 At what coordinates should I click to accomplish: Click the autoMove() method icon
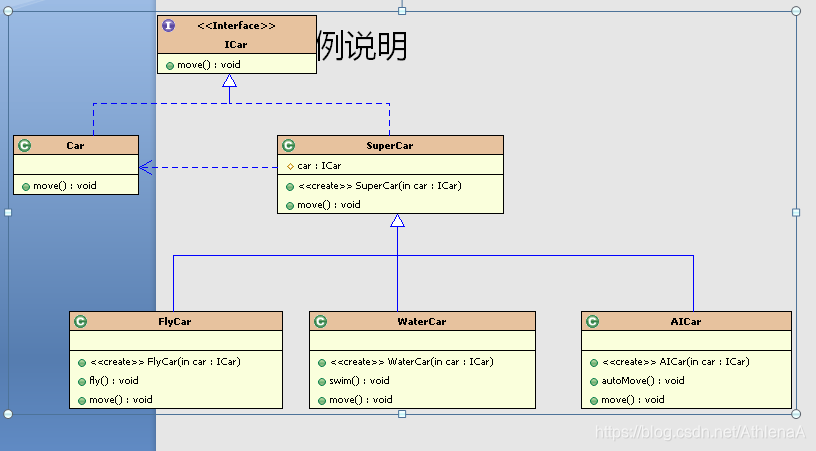[594, 382]
